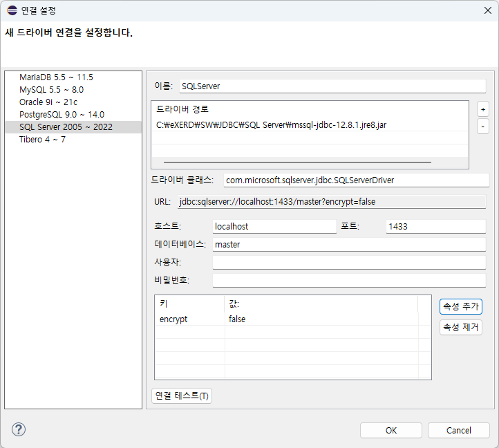This screenshot has width=499, height=448.
Task: Confirm the dialog with OK
Action: click(390, 431)
